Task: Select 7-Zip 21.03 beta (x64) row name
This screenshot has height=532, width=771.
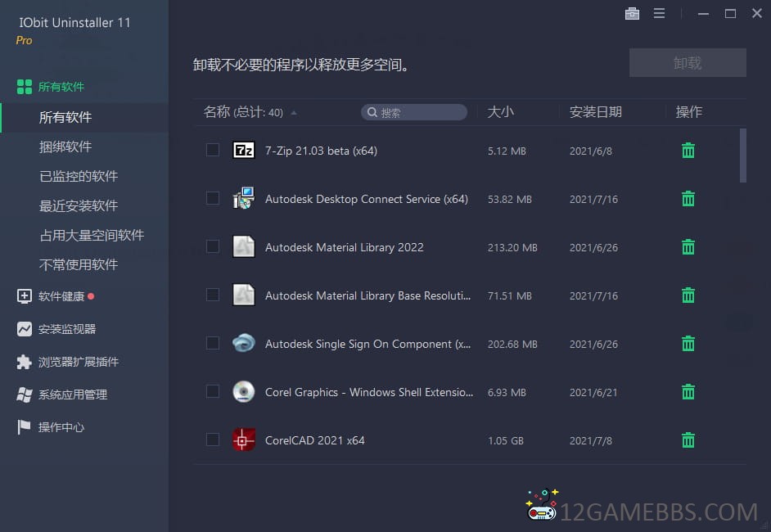Action: coord(321,151)
